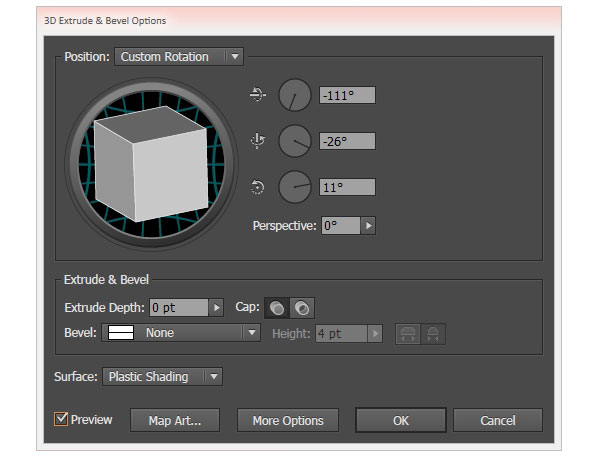
Task: Disable the Preview checkbox
Action: 62,420
